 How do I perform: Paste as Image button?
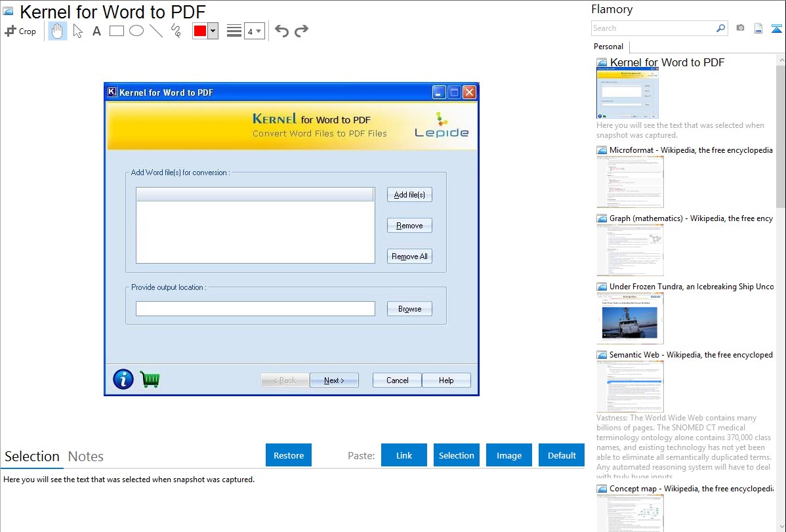click(x=509, y=455)
